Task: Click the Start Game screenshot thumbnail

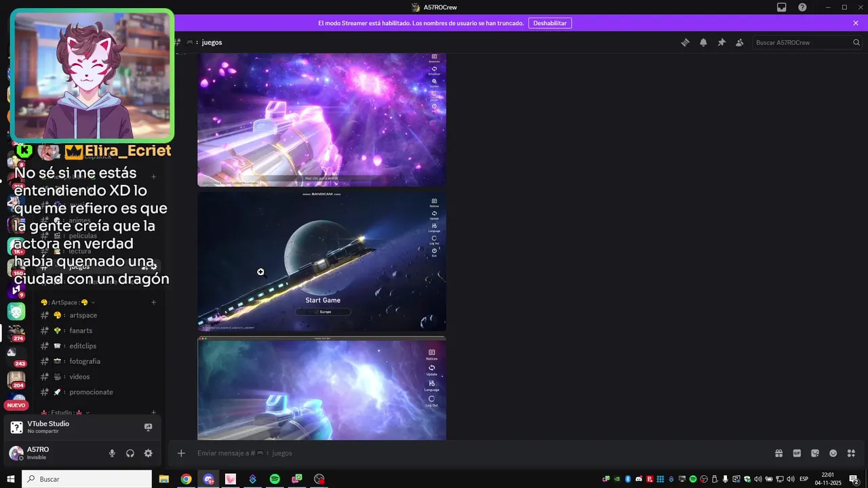Action: [322, 261]
